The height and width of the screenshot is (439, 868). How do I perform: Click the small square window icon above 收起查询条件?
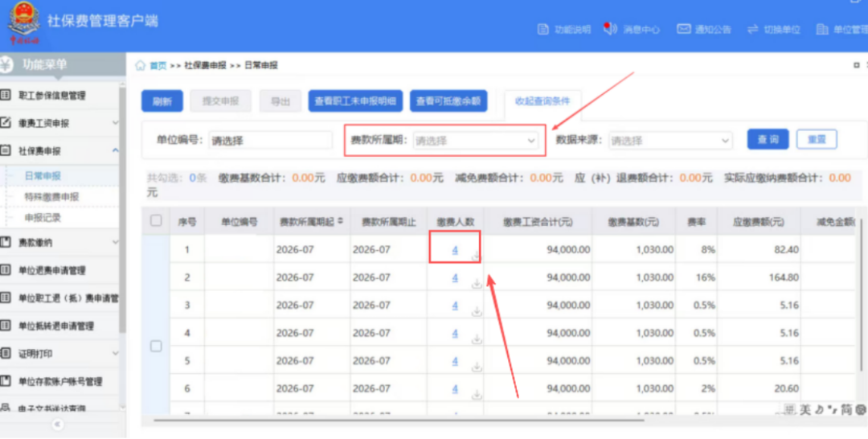click(857, 65)
